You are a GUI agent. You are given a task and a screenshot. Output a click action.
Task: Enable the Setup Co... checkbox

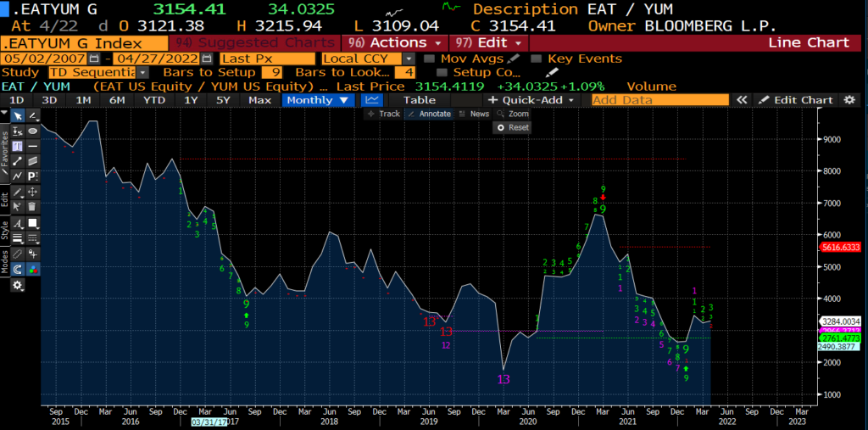tap(441, 73)
